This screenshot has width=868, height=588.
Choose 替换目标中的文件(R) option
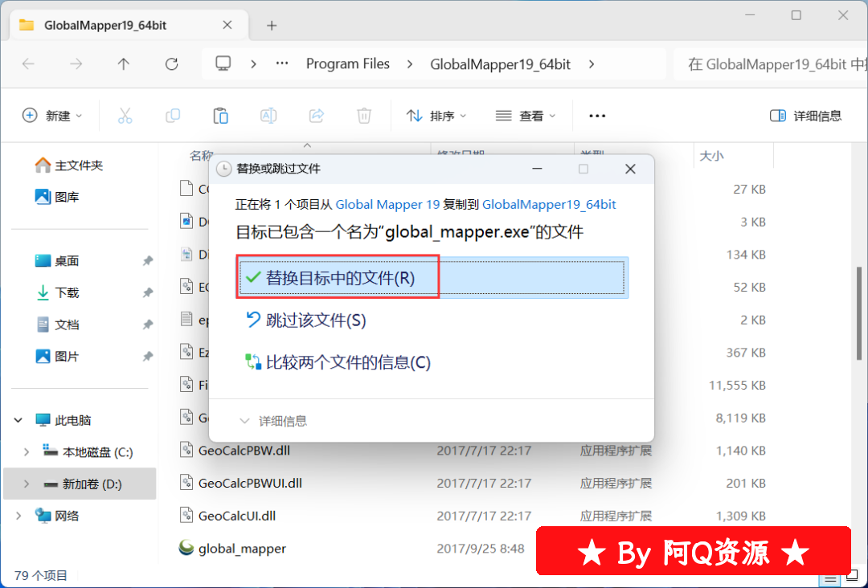432,278
